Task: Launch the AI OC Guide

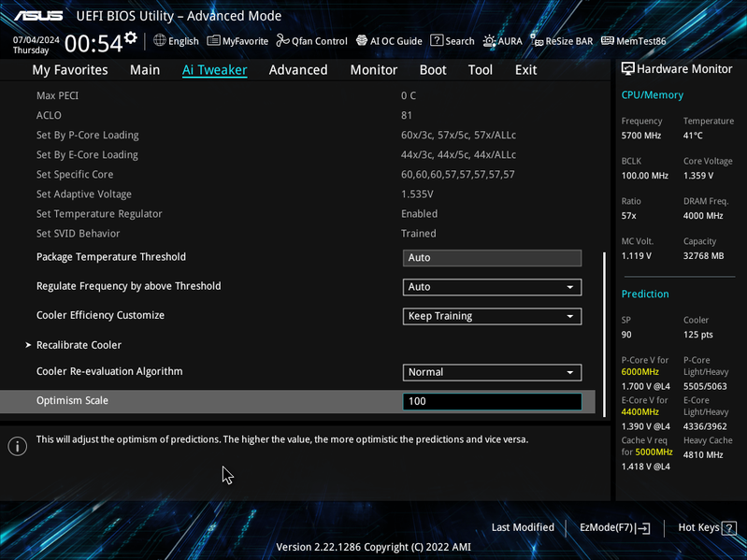Action: click(x=389, y=41)
